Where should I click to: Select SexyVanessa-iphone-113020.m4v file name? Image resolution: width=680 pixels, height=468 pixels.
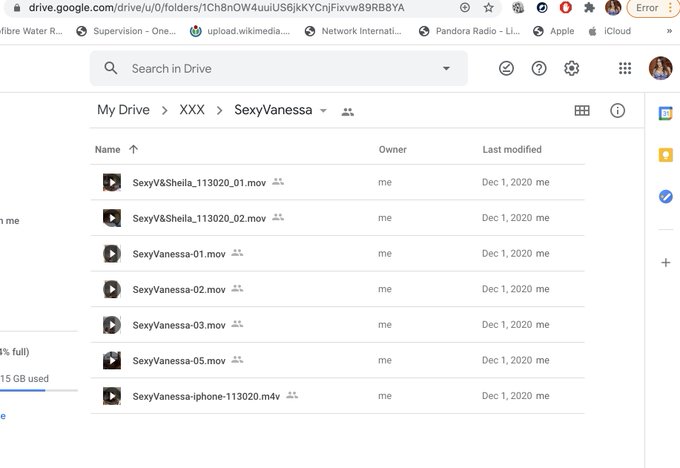(x=206, y=396)
